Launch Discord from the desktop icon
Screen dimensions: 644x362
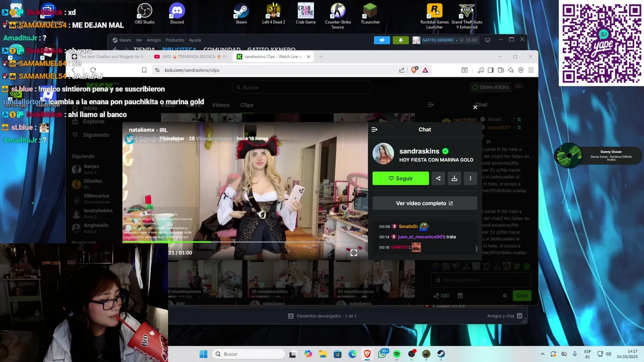(x=177, y=14)
